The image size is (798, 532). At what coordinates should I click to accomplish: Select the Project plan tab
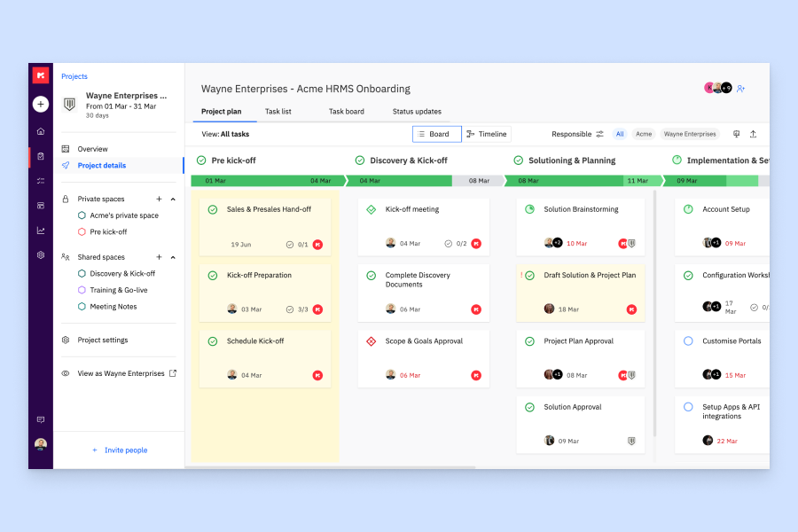click(222, 112)
